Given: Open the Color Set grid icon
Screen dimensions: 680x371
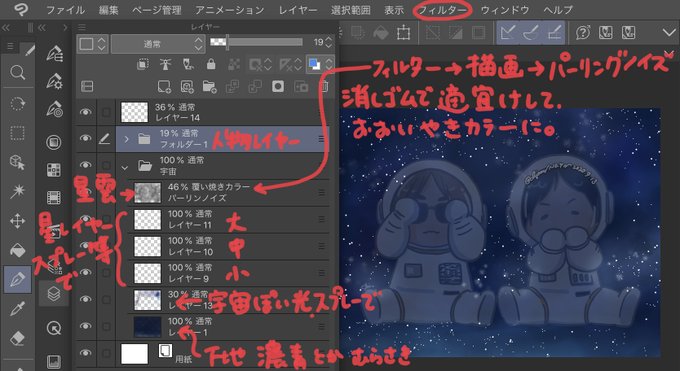Looking at the screenshot, I should coord(54,170).
